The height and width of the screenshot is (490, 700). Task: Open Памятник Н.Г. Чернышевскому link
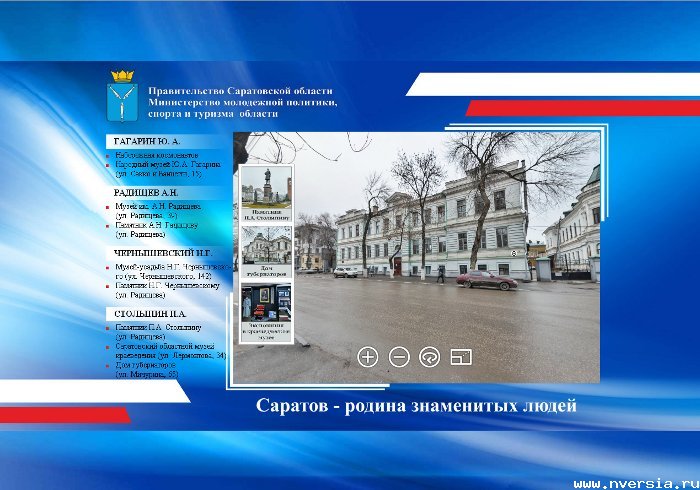click(167, 290)
